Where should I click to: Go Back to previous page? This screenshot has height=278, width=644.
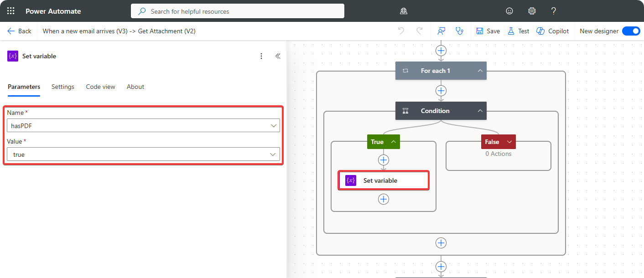[x=20, y=31]
